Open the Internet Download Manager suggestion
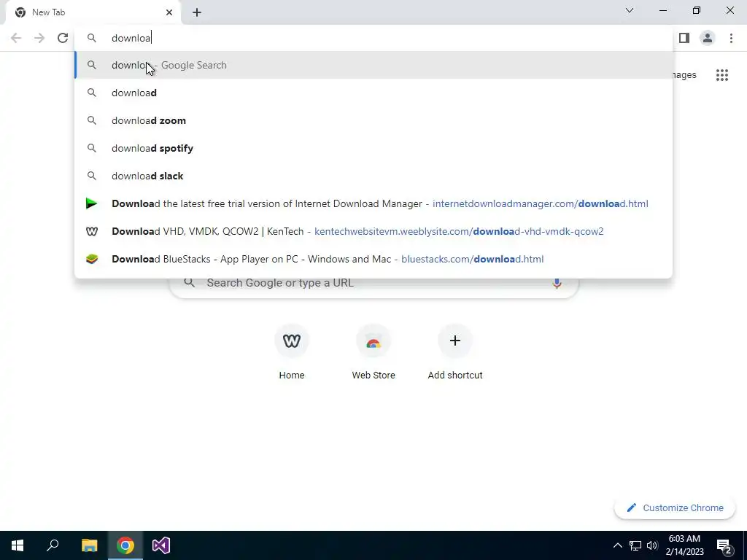Image resolution: width=747 pixels, height=560 pixels. pos(374,204)
